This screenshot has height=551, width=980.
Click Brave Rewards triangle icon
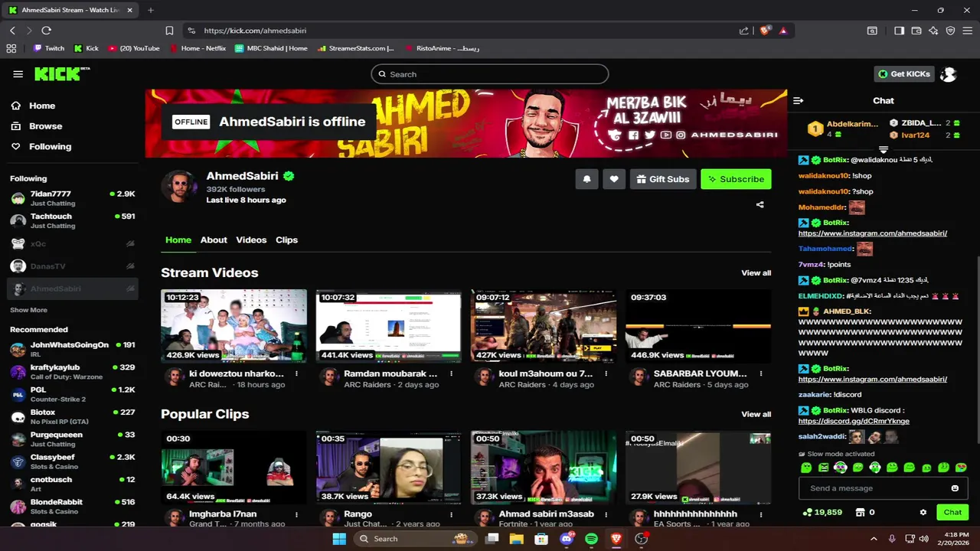pyautogui.click(x=782, y=31)
